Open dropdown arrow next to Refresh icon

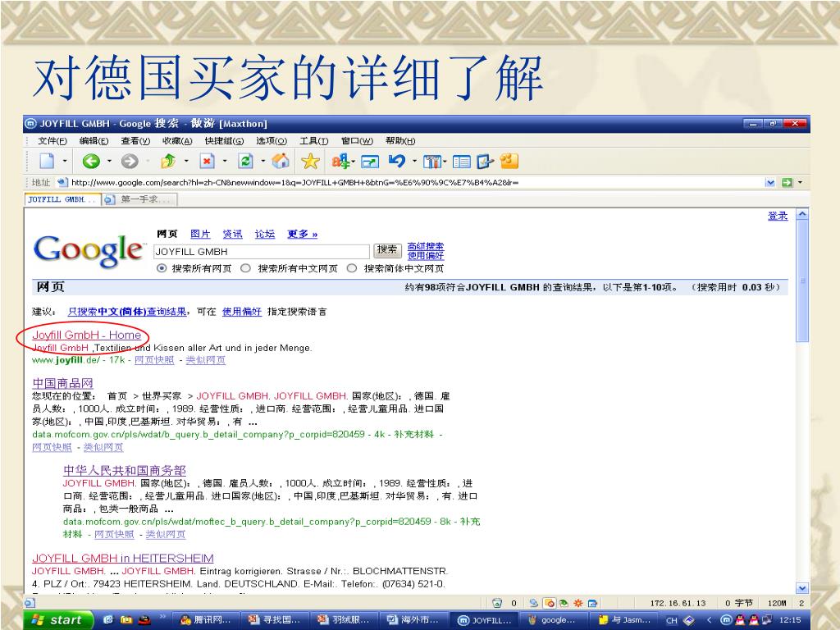[x=262, y=161]
